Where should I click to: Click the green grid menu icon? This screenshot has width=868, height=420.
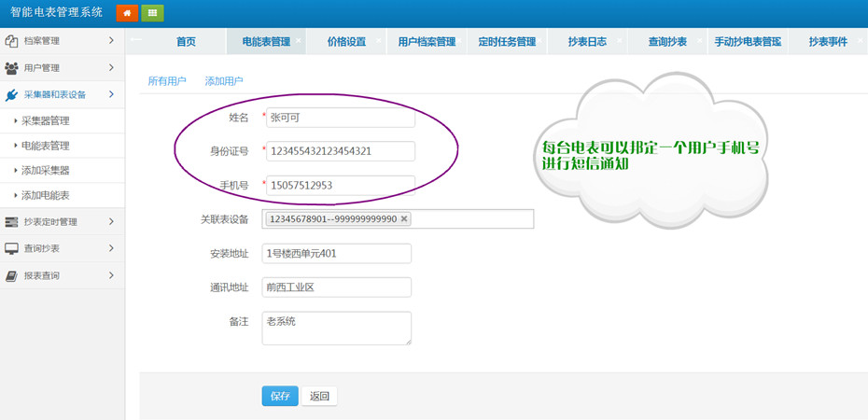pyautogui.click(x=152, y=13)
